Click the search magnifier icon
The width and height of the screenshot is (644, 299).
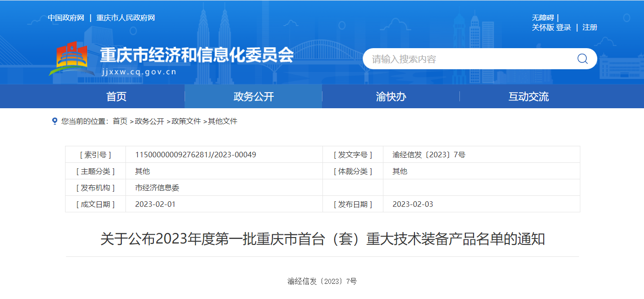pyautogui.click(x=582, y=59)
